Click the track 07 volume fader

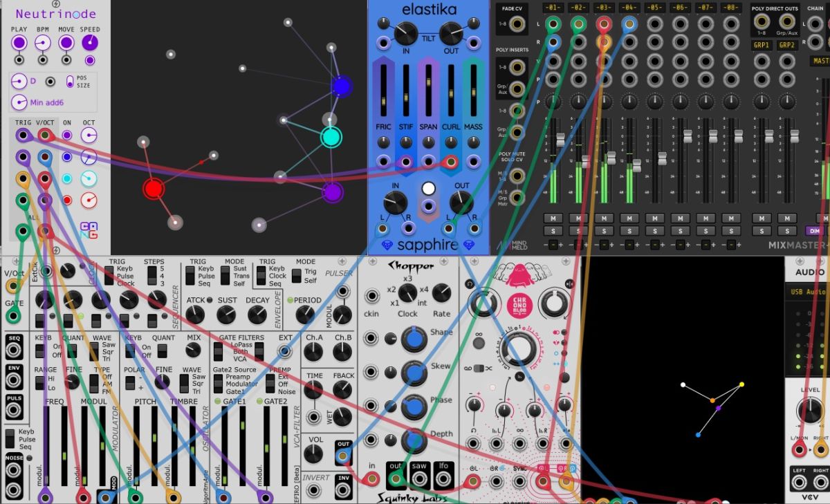[713, 136]
